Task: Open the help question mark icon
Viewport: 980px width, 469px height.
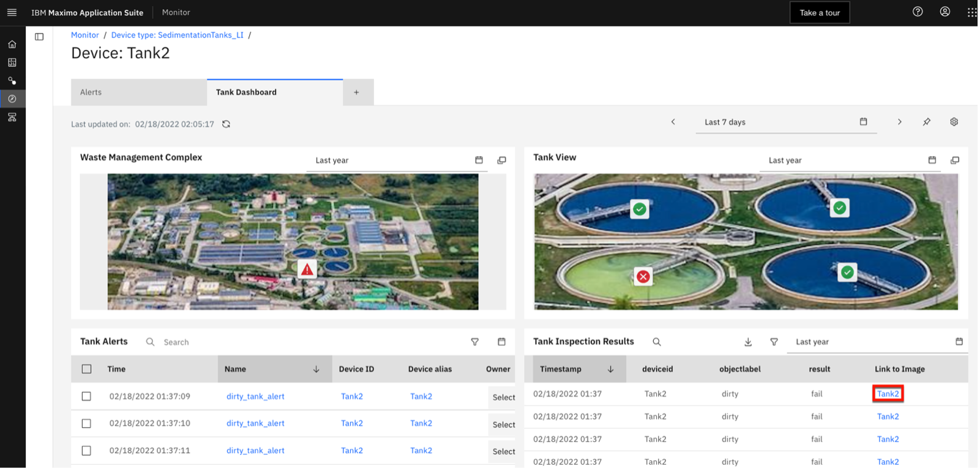Action: point(918,12)
